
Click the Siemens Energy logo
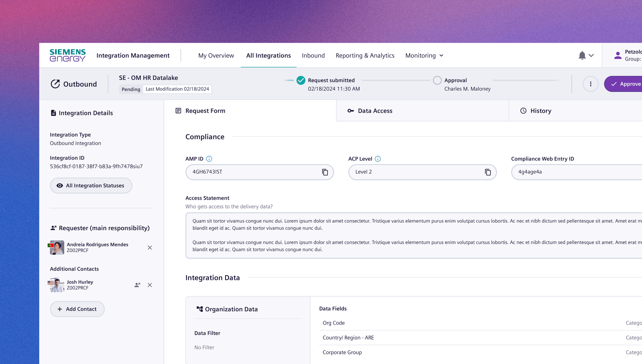68,55
